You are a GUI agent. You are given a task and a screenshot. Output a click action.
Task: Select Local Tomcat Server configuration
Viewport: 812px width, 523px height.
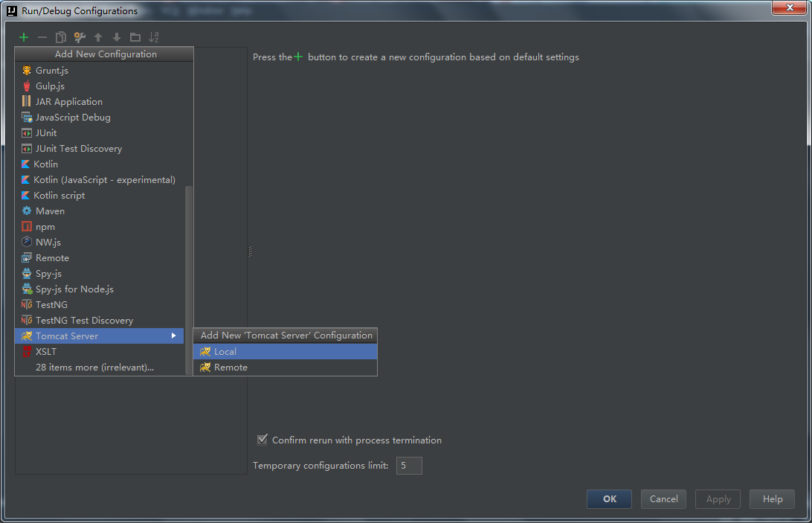click(286, 351)
